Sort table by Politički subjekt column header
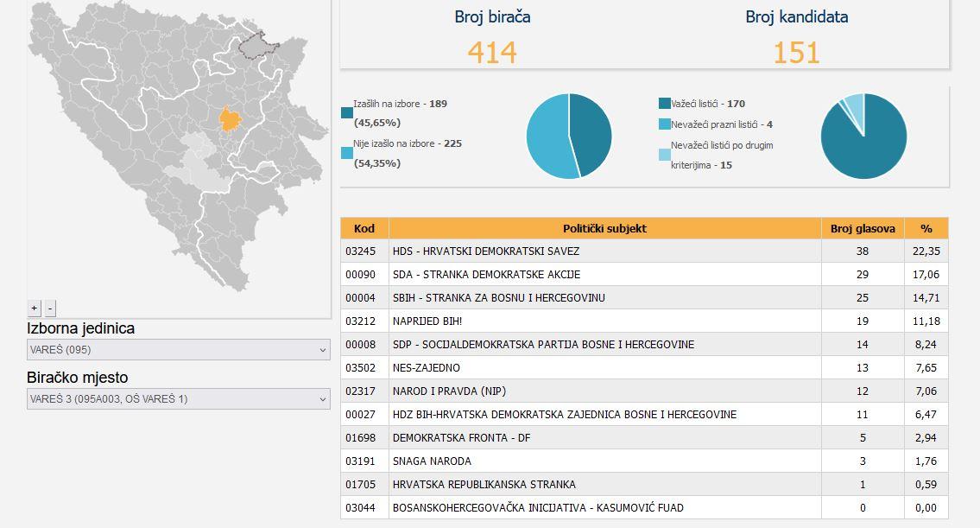 (x=604, y=228)
